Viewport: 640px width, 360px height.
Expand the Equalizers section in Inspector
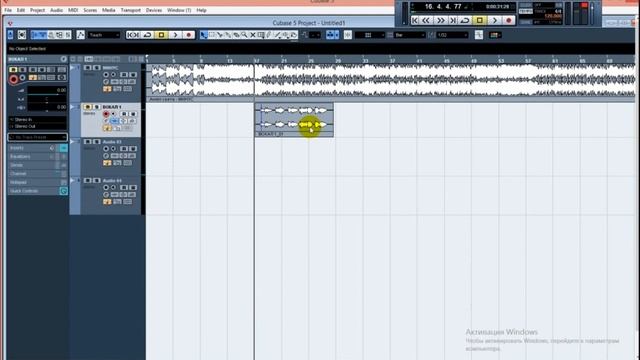[x=38, y=157]
